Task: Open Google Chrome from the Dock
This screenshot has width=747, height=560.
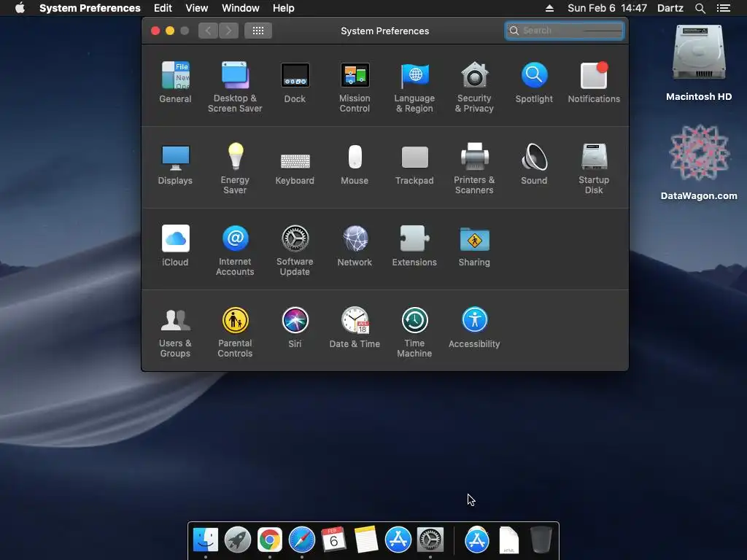Action: (270, 540)
